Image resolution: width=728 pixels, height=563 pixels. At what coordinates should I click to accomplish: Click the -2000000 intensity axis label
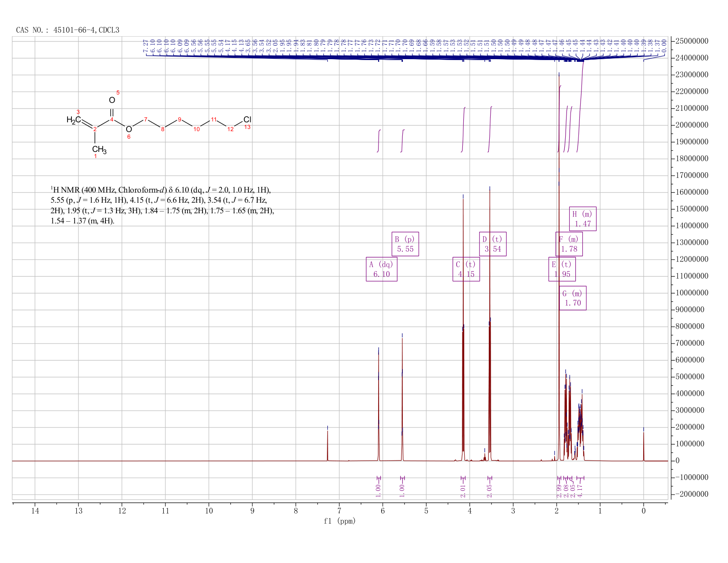coord(692,494)
